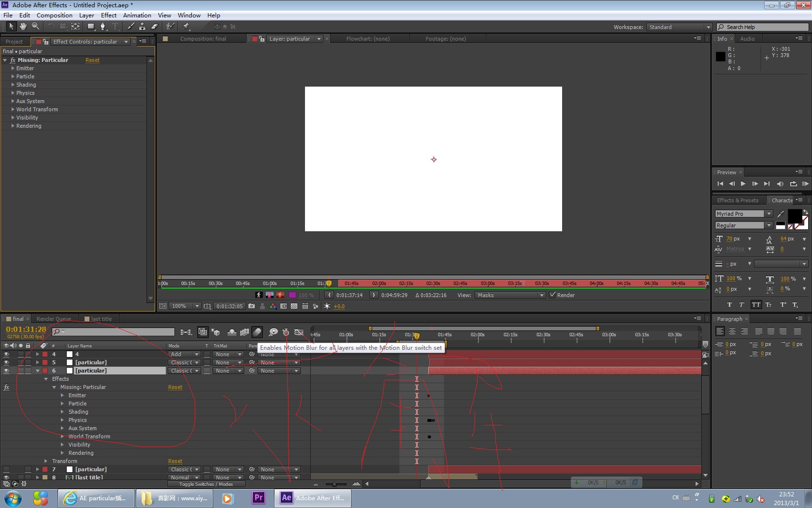Select the Clone Stamp tool
This screenshot has height=508, width=812.
[x=143, y=27]
